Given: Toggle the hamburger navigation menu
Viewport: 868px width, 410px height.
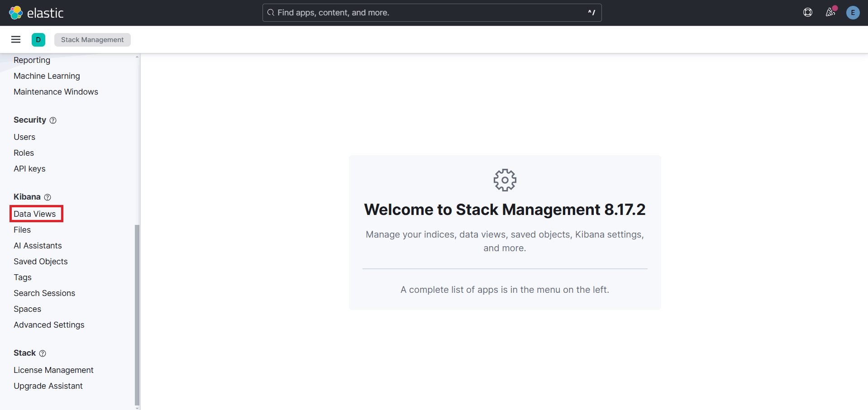Looking at the screenshot, I should click(16, 39).
